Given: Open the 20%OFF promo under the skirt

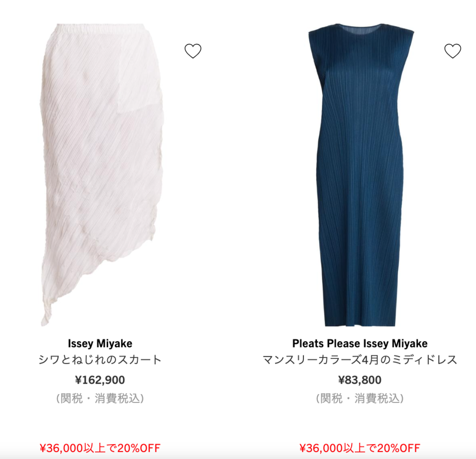Looking at the screenshot, I should tap(100, 448).
